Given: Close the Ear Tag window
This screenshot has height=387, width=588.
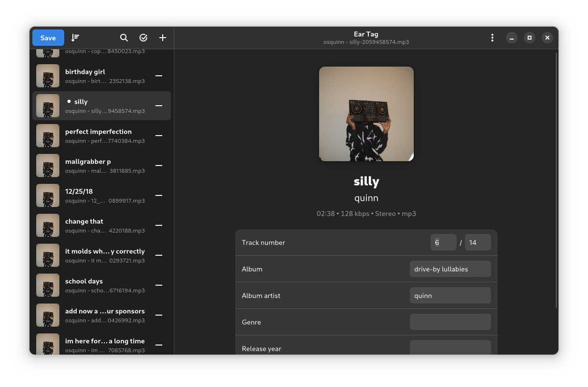Looking at the screenshot, I should point(547,38).
